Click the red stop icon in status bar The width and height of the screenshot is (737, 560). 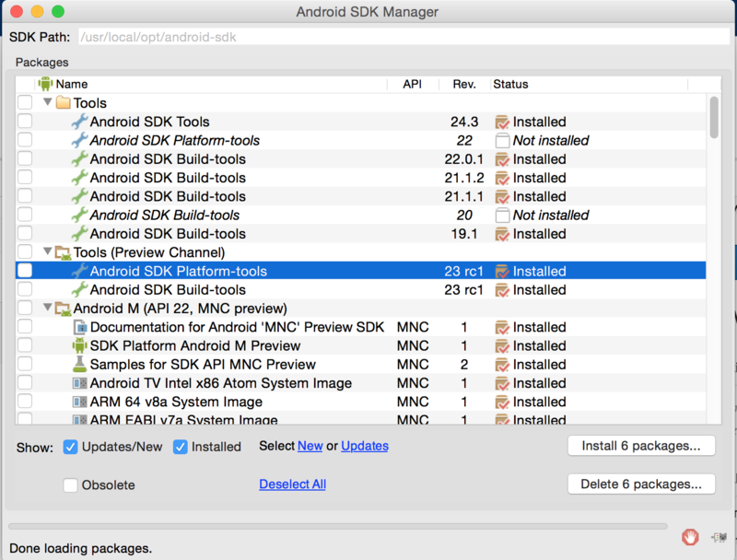tap(689, 537)
